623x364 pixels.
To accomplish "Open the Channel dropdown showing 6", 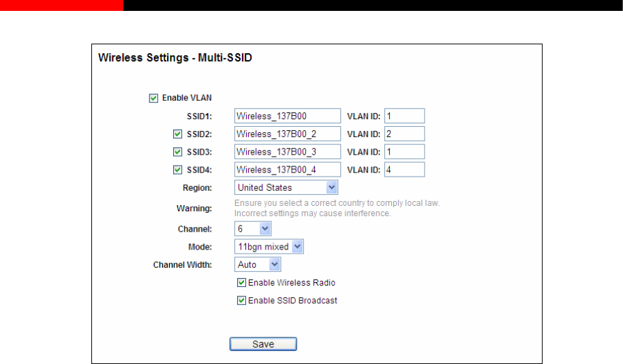I will click(253, 229).
